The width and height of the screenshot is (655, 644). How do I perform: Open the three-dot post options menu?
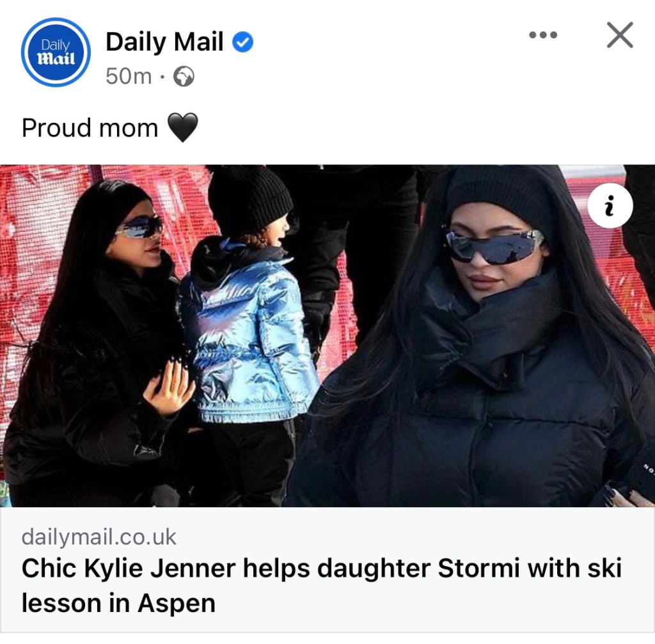(542, 35)
